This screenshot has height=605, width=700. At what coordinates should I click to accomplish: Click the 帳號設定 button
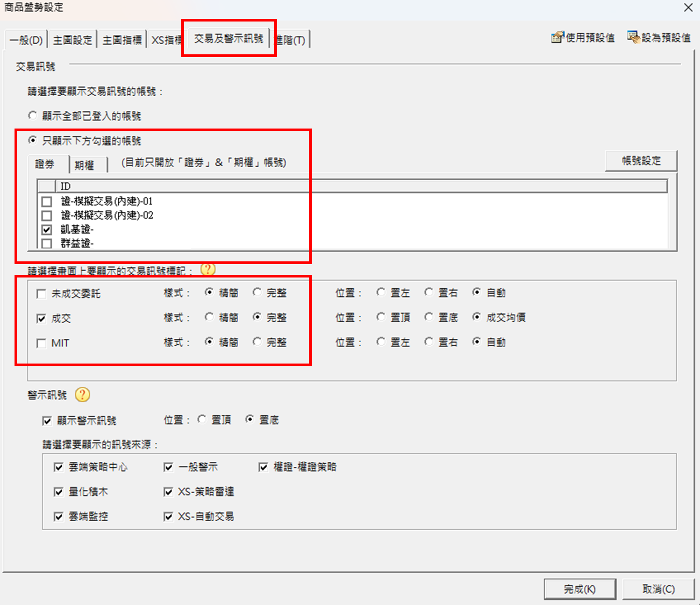(641, 160)
